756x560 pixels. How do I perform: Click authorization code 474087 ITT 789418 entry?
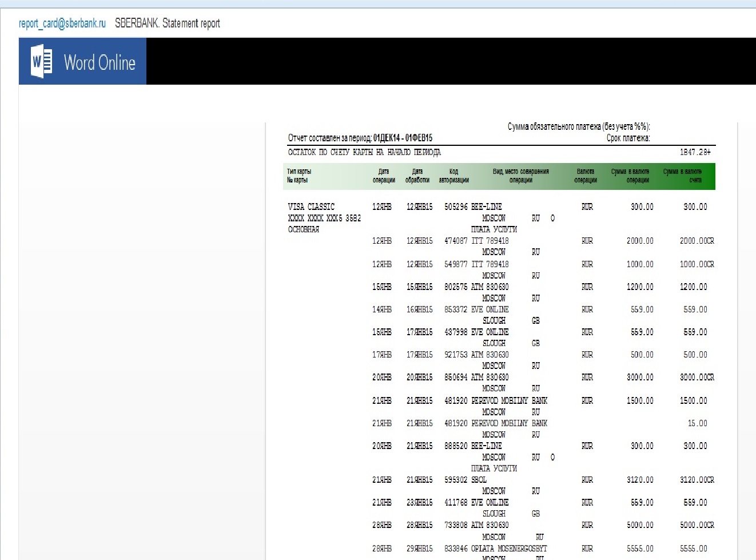pos(476,241)
